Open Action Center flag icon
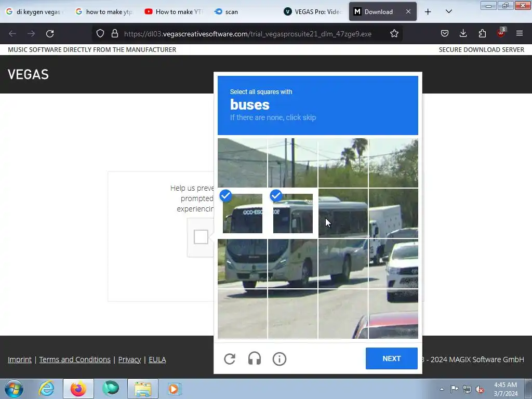 click(x=454, y=389)
